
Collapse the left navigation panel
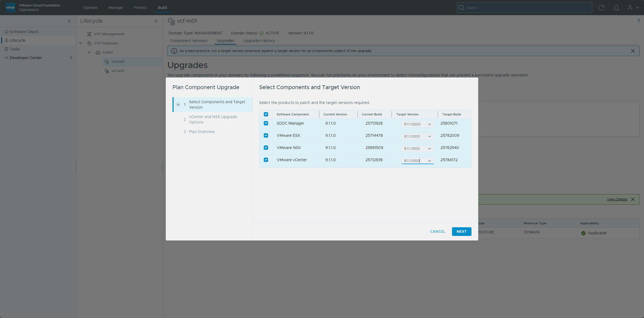[x=69, y=21]
